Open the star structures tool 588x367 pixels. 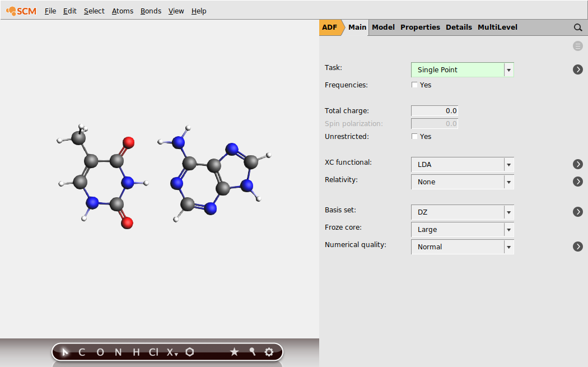(235, 352)
